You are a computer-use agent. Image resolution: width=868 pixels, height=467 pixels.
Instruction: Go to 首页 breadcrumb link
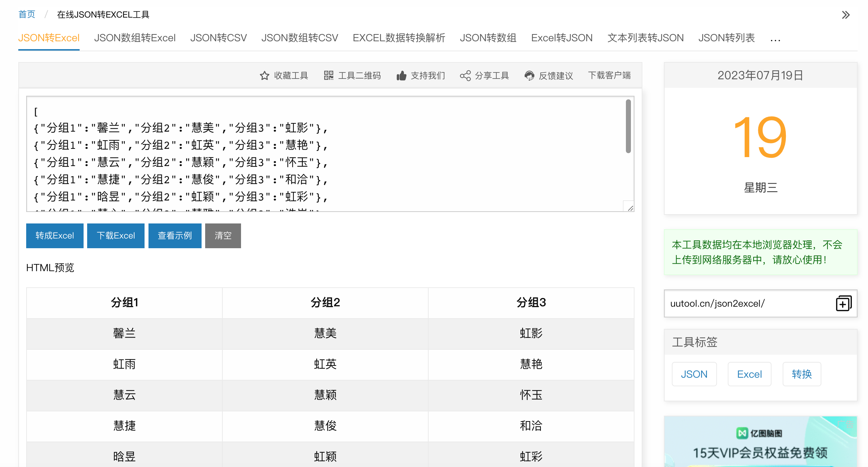click(x=27, y=14)
